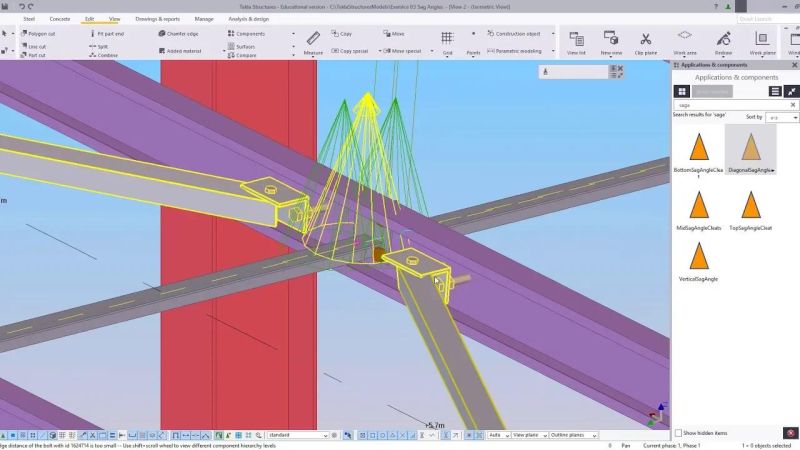Activate the Clip plane scissors tool
This screenshot has height=450, width=800.
point(646,43)
